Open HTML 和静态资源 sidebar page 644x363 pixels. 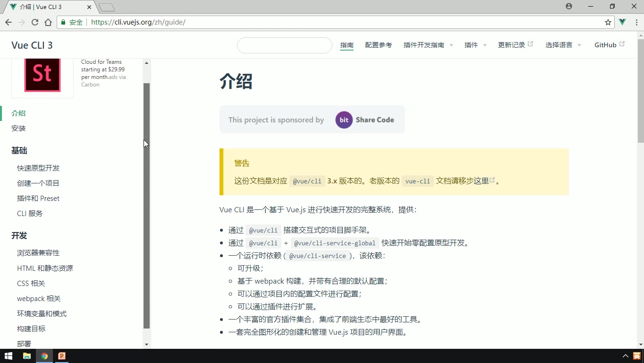(45, 268)
